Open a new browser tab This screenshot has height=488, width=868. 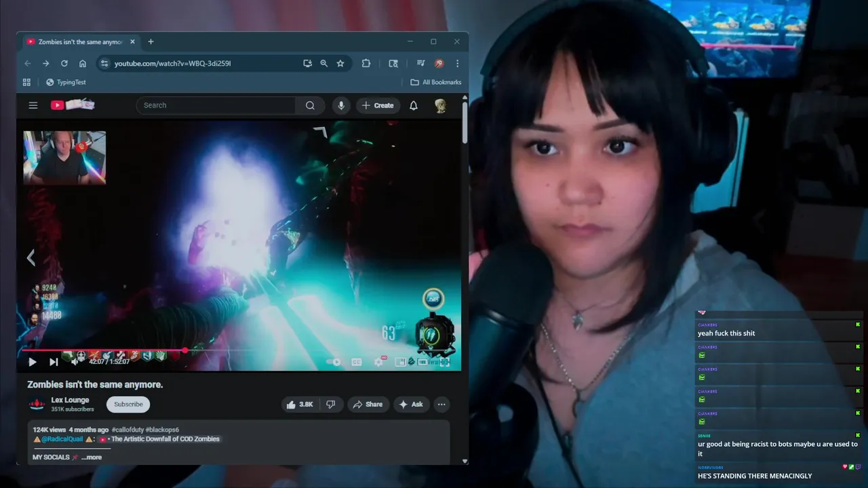coord(151,41)
